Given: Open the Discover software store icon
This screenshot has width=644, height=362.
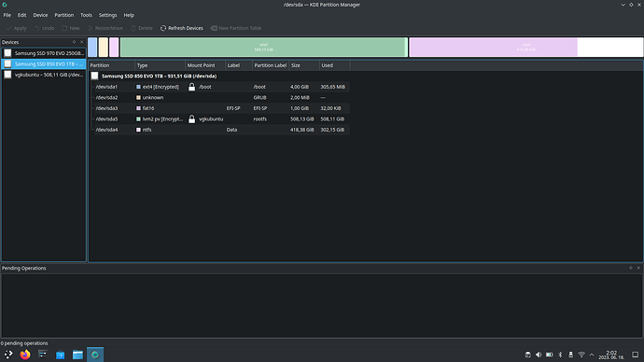Looking at the screenshot, I should click(x=61, y=355).
